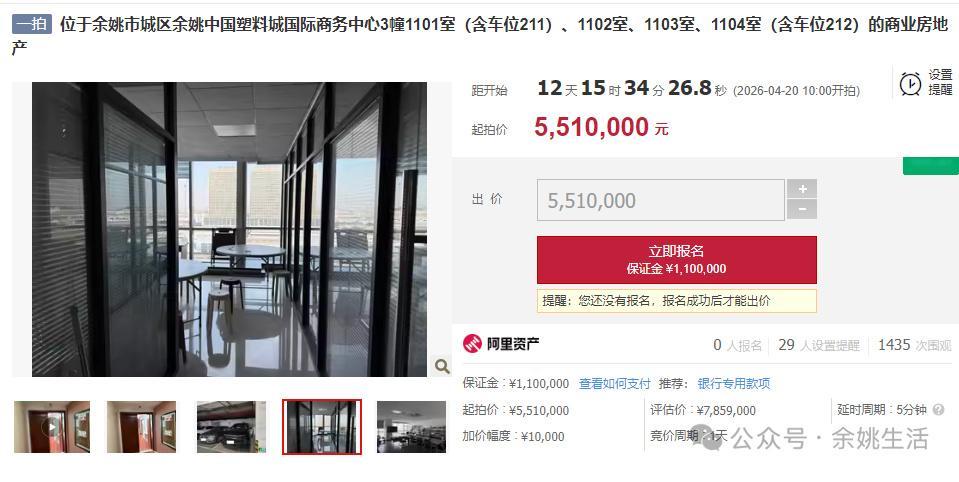Screen dimensions: 959x482
Task: Select the parking garage thumbnail
Action: click(232, 427)
